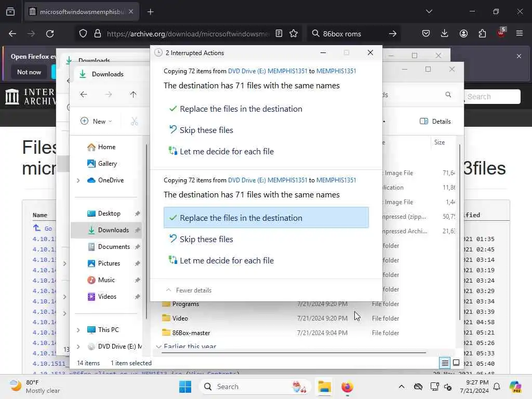Viewport: 532px width, 399px height.
Task: Open Videos quick access folder
Action: tap(106, 297)
